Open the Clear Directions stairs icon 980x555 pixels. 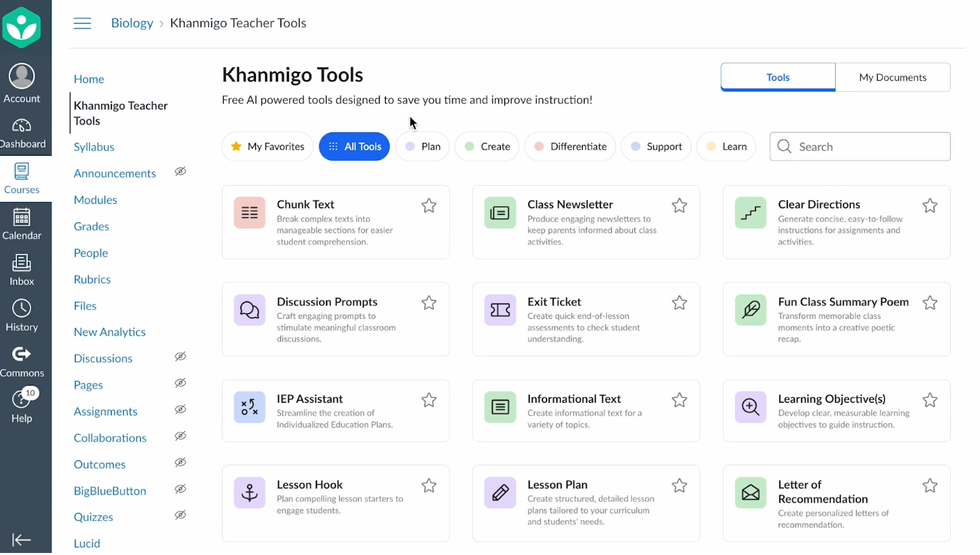coord(751,213)
